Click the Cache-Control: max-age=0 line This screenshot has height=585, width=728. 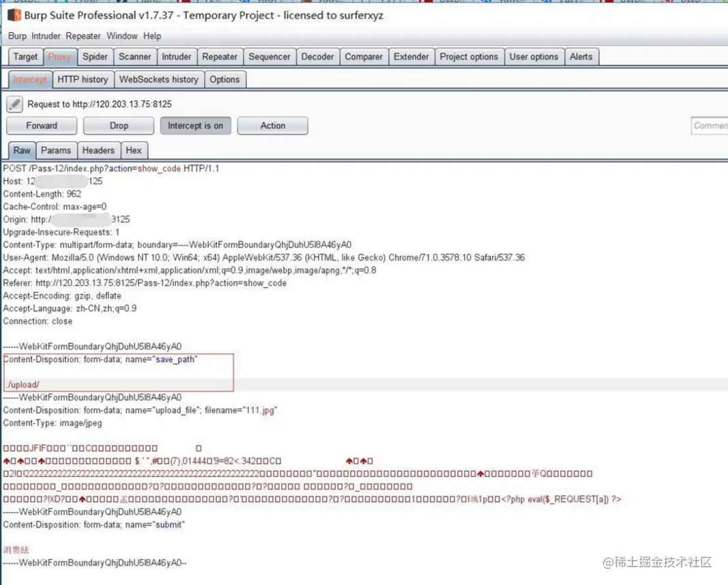tap(55, 207)
